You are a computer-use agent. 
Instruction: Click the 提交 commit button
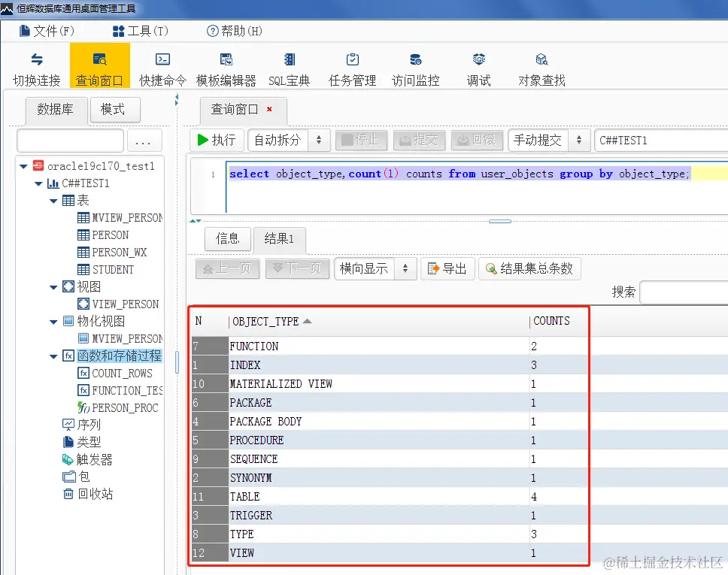[x=419, y=140]
